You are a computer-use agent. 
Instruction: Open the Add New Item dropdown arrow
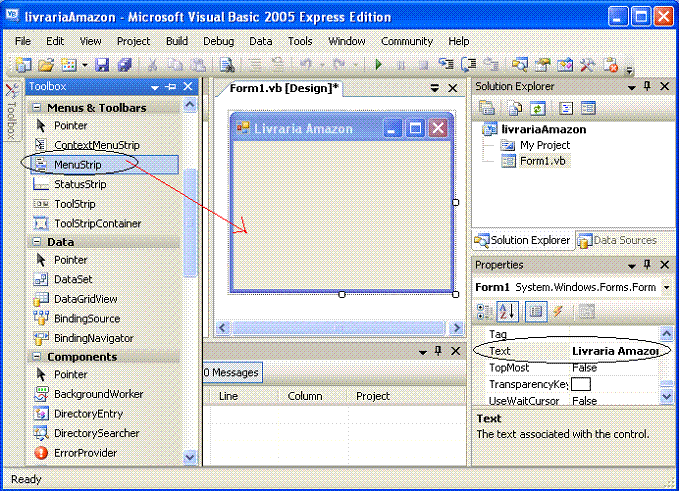pos(85,65)
